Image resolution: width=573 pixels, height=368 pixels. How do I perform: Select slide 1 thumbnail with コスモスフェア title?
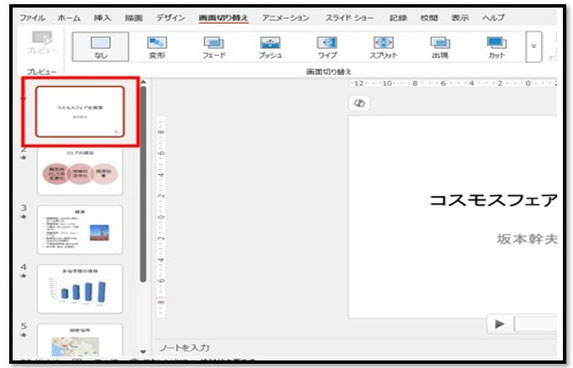click(x=80, y=111)
